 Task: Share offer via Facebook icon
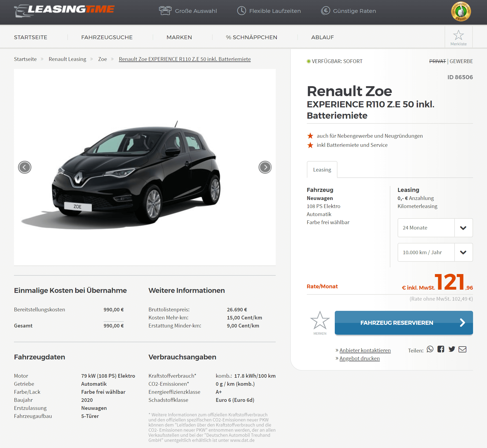pos(441,349)
